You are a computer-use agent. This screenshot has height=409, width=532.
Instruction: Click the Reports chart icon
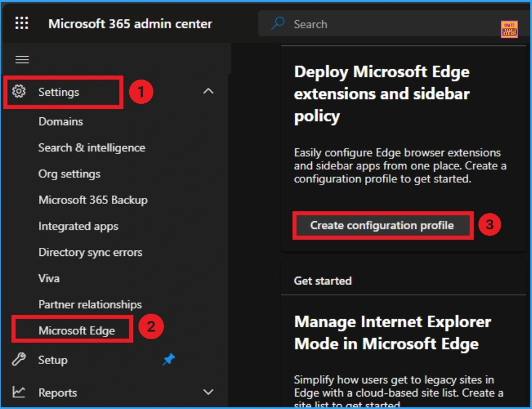[19, 392]
